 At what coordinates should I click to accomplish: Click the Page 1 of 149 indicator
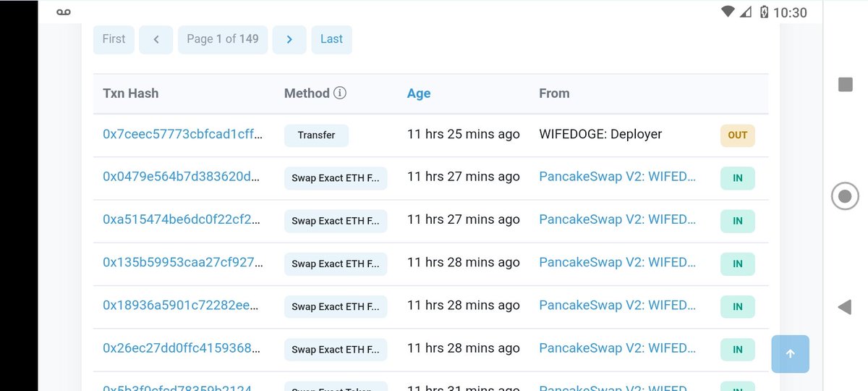coord(223,39)
